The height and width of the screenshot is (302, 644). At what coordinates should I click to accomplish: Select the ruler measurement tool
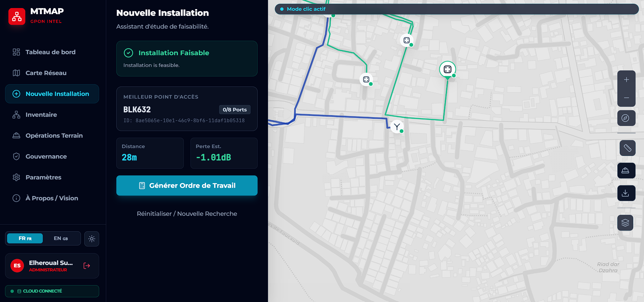click(x=627, y=148)
